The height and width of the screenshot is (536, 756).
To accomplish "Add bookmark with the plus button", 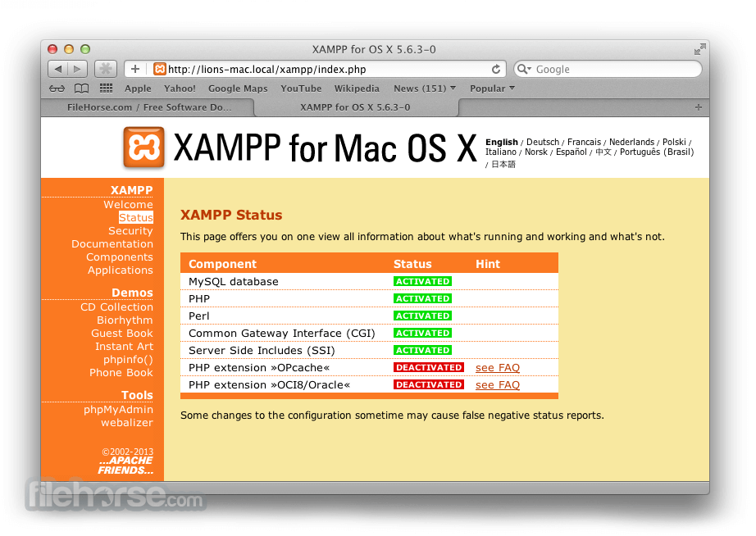I will [x=135, y=69].
